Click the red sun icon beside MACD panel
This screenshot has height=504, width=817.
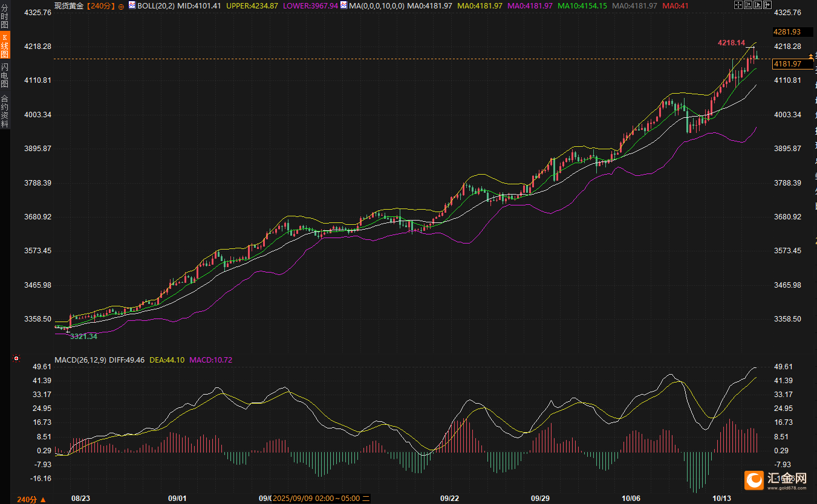coord(16,359)
